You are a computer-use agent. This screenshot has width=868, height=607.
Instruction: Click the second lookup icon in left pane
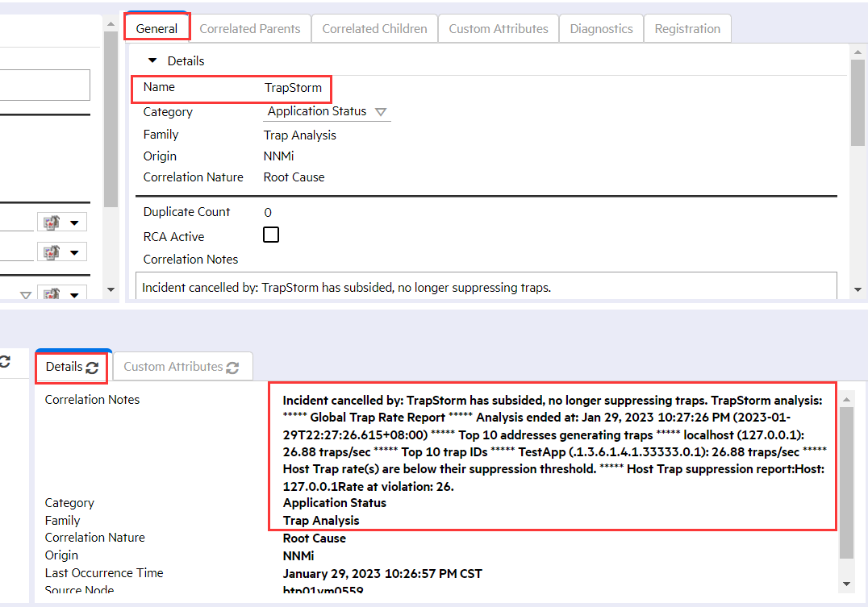(51, 252)
